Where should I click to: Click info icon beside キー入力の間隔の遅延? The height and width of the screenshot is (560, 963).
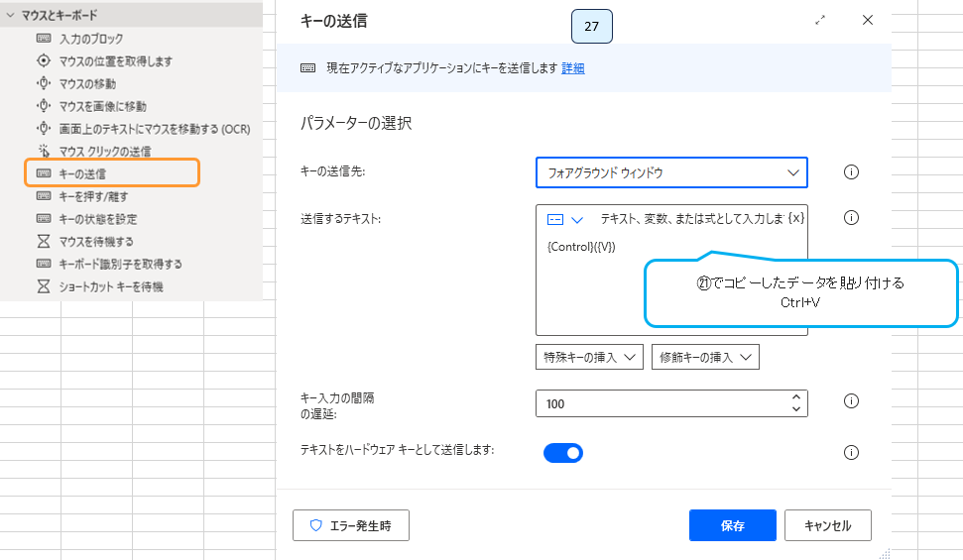pyautogui.click(x=850, y=401)
